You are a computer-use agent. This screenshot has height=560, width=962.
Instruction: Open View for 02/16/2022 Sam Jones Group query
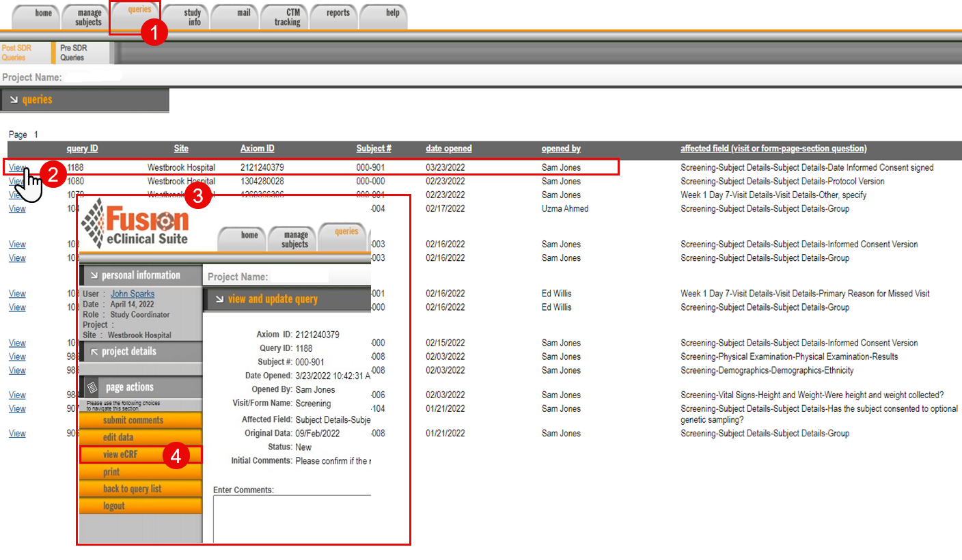pos(17,257)
